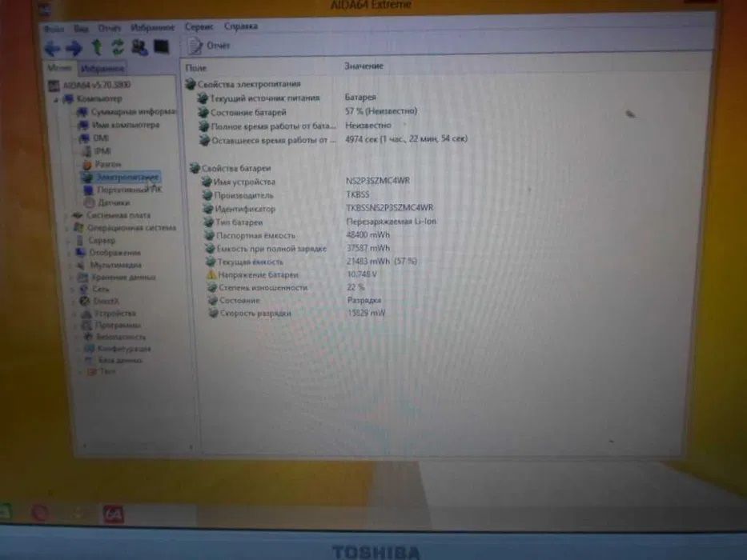Click the Отчёт report button in the toolbar

pyautogui.click(x=209, y=46)
